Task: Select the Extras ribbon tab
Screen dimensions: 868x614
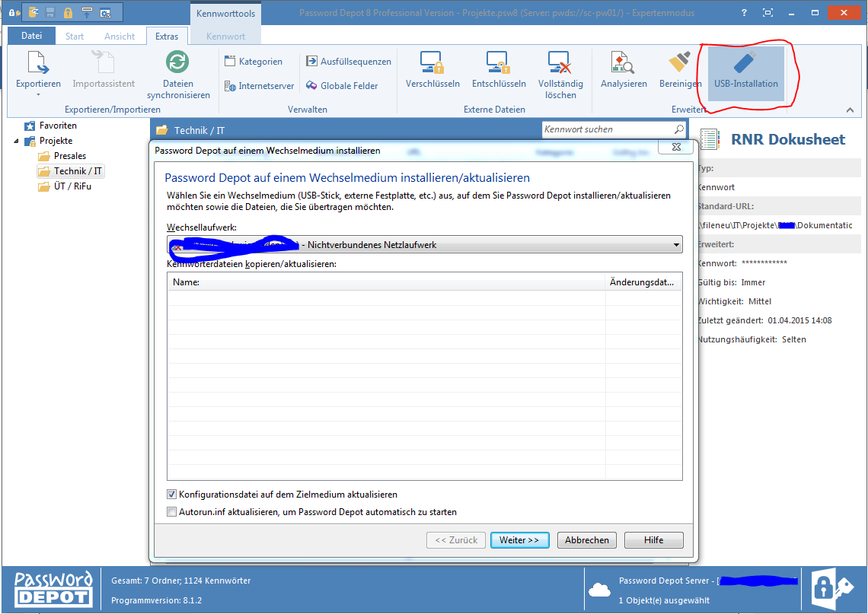Action: tap(167, 36)
